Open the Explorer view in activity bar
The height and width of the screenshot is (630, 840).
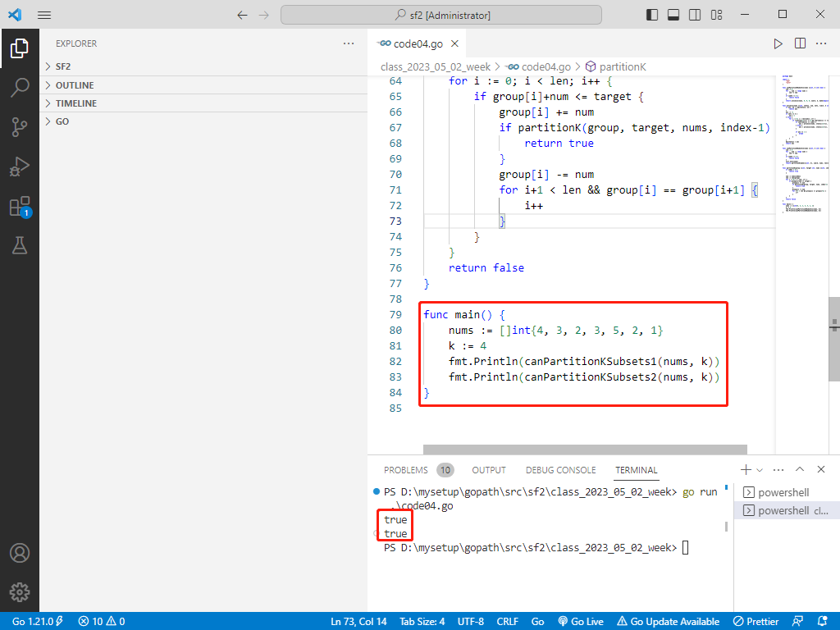[20, 48]
